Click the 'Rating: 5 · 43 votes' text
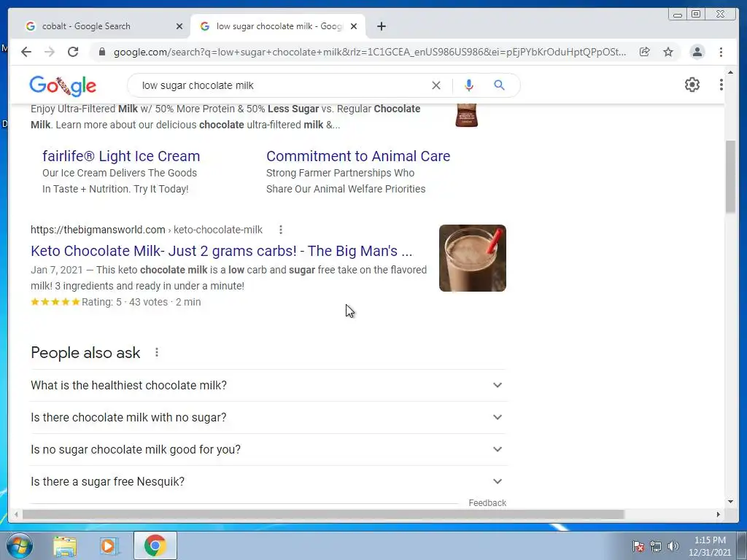The image size is (747, 560). (x=124, y=302)
